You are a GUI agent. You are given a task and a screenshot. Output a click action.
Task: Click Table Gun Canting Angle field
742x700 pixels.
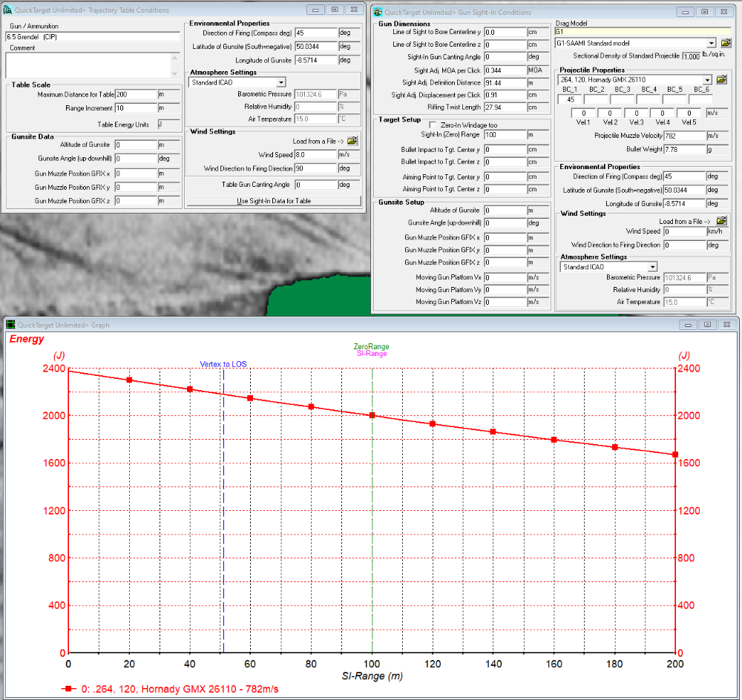(315, 185)
